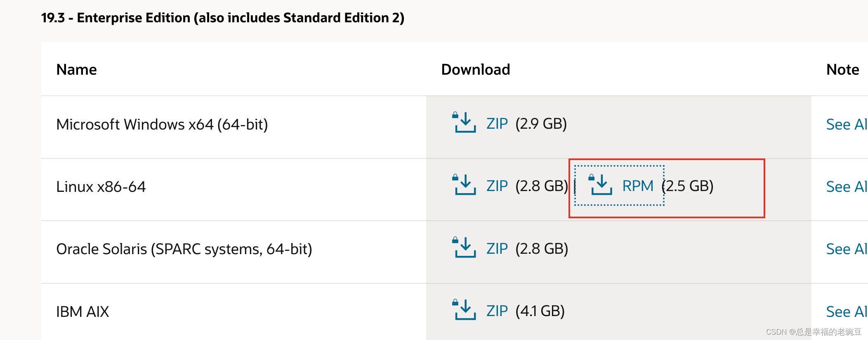Select the Microsoft Windows x64 (64-bit) row name
868x340 pixels.
click(x=162, y=125)
